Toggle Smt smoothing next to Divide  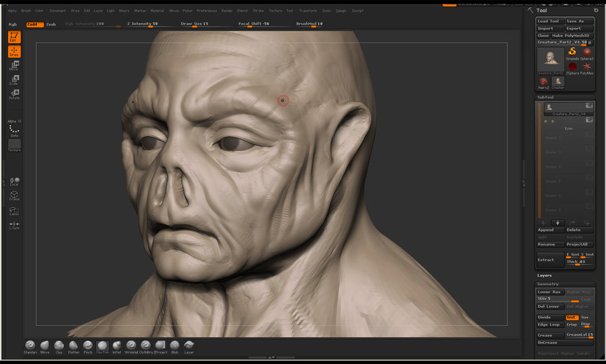click(x=572, y=317)
